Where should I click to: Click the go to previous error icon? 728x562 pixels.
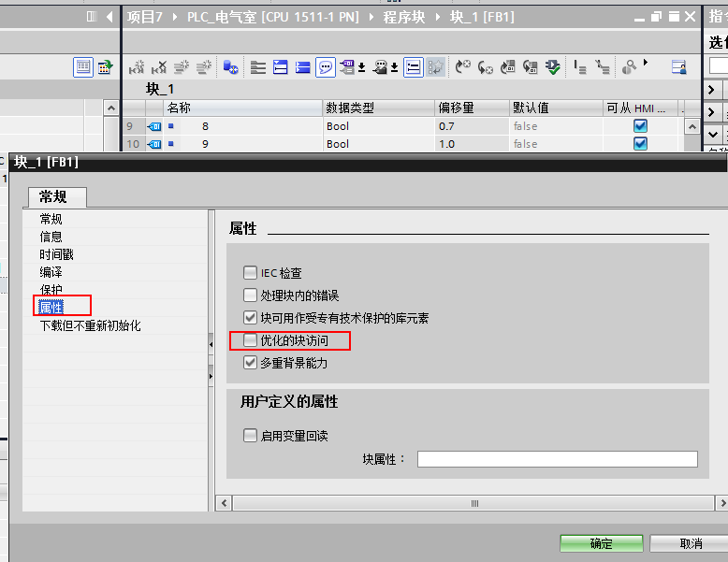click(462, 67)
